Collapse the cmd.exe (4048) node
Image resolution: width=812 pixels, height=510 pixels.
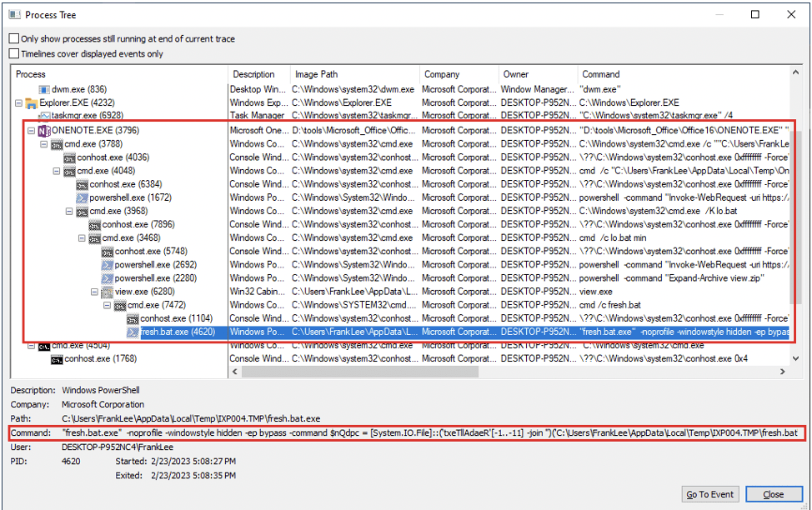click(x=57, y=171)
